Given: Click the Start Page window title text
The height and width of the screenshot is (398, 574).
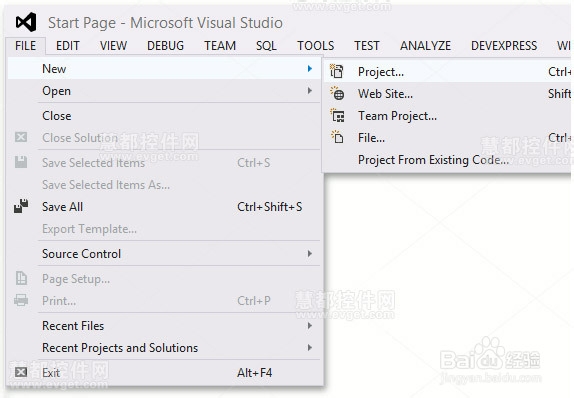Looking at the screenshot, I should (x=165, y=23).
